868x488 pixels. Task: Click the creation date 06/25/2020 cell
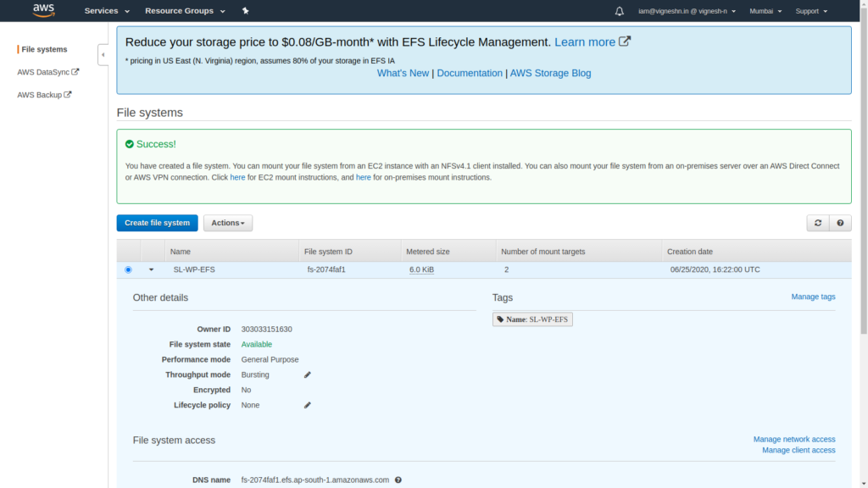click(715, 270)
